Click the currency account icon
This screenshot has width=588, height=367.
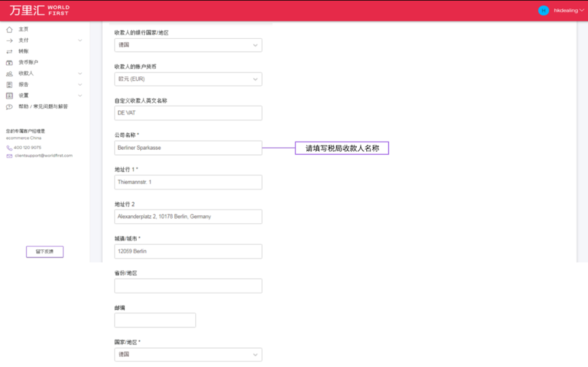10,63
